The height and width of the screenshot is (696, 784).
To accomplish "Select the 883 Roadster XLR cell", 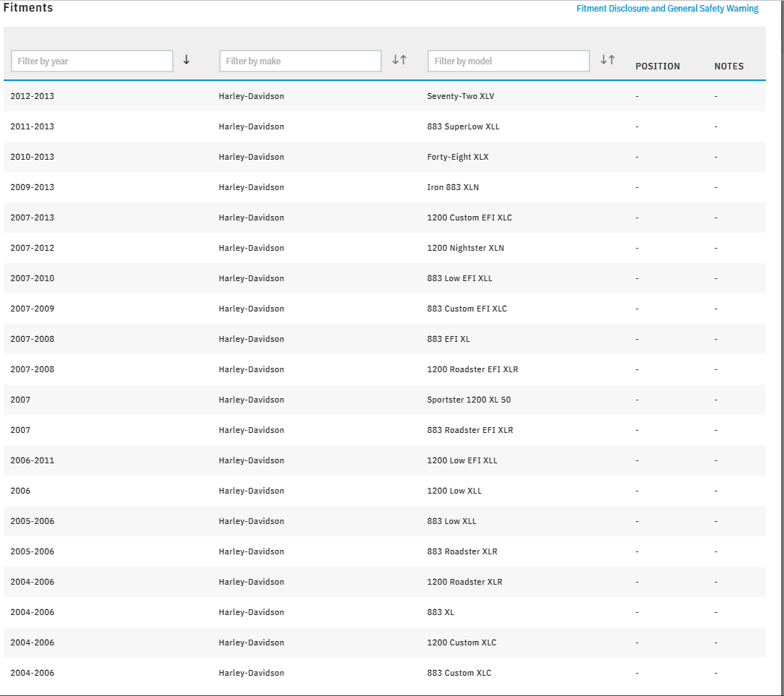I will 462,551.
